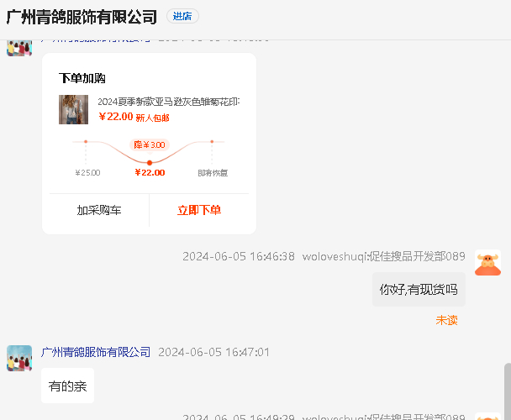Click the 立即下单 button

199,210
